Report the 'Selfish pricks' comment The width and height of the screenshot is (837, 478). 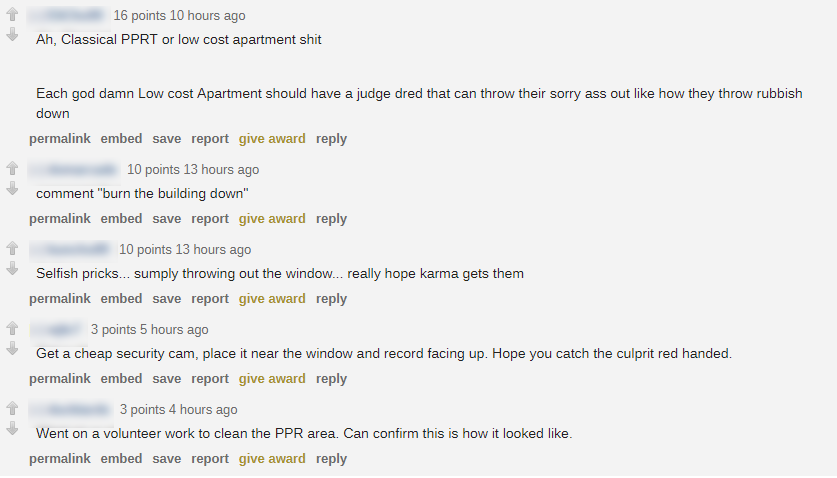[x=210, y=299]
